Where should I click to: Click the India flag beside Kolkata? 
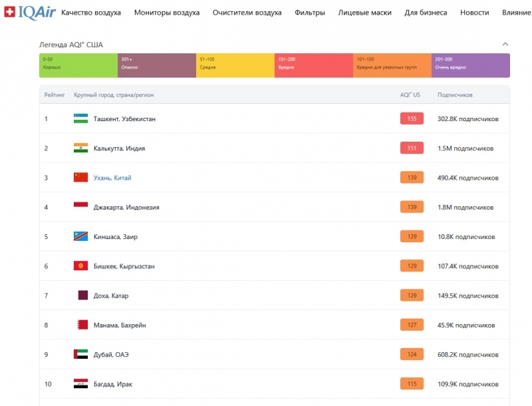pyautogui.click(x=80, y=148)
